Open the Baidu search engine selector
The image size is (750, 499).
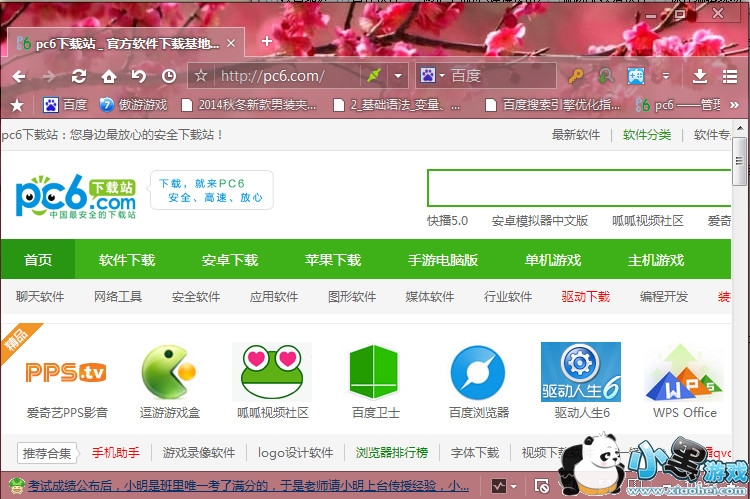click(x=432, y=75)
